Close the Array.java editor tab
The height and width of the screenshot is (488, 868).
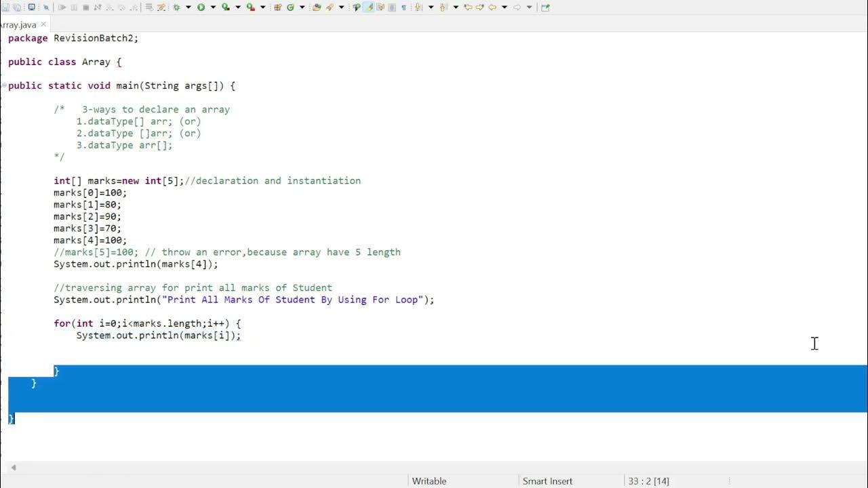(x=44, y=24)
